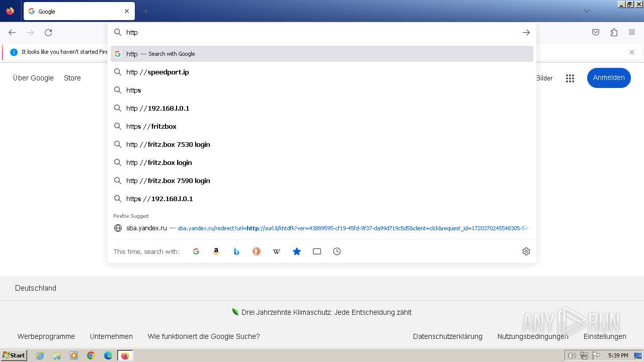Go forward with the forward arrow
This screenshot has height=362, width=644.
click(x=30, y=32)
